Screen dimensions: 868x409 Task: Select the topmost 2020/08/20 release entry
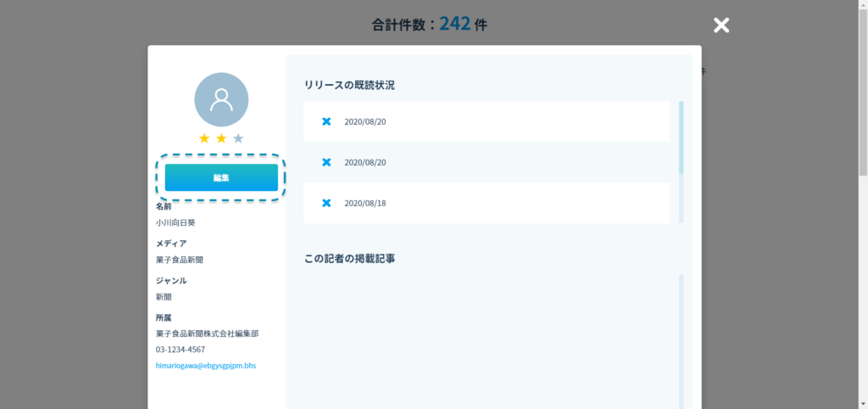pyautogui.click(x=487, y=121)
